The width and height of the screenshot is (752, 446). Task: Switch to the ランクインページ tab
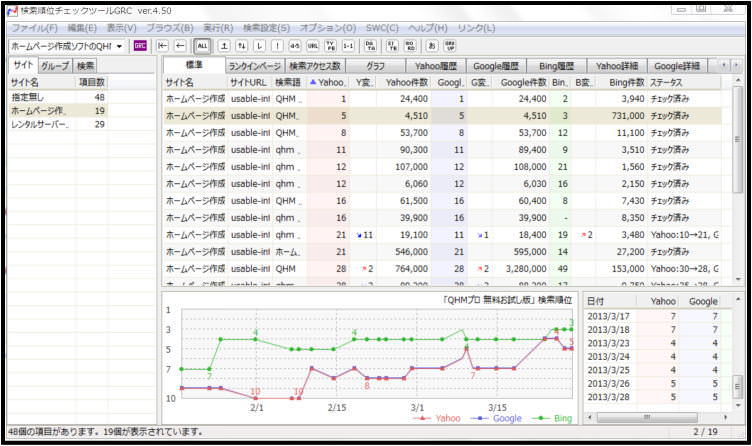[255, 66]
